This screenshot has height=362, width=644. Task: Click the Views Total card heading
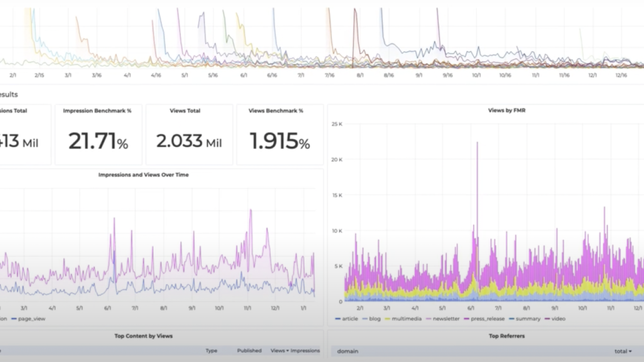click(185, 111)
